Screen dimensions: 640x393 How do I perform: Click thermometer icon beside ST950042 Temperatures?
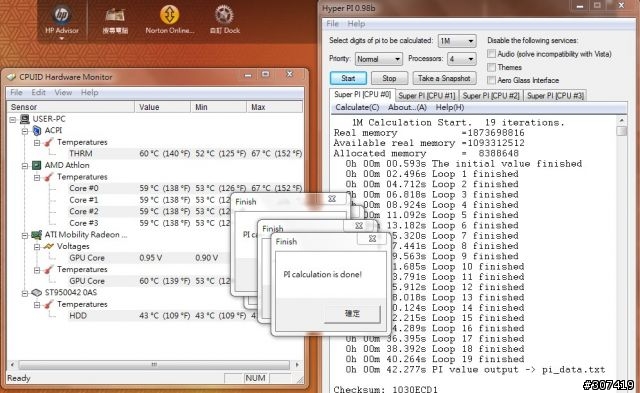(x=49, y=304)
